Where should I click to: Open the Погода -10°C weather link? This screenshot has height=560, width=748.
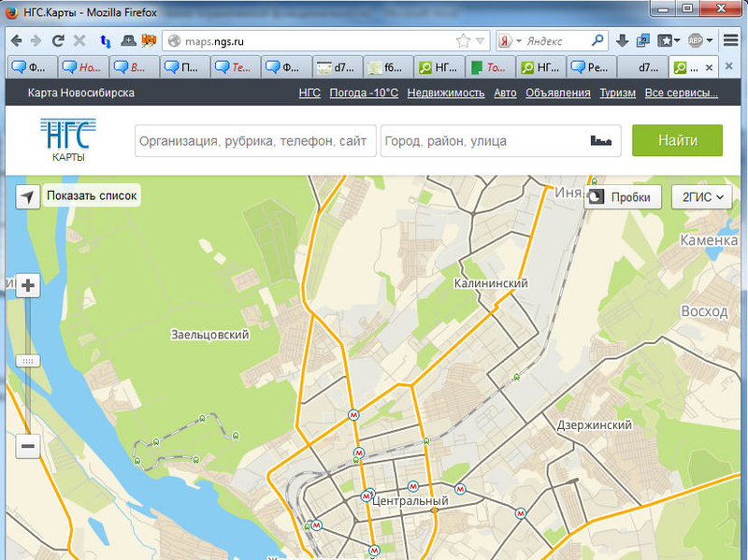click(364, 93)
